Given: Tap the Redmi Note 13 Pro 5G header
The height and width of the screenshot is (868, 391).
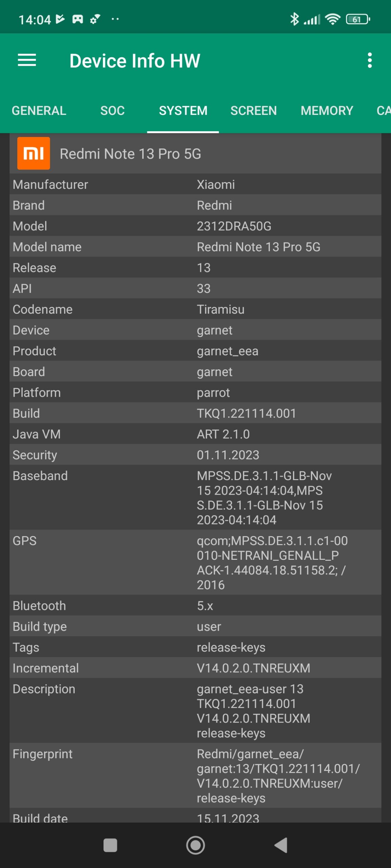Looking at the screenshot, I should [130, 154].
